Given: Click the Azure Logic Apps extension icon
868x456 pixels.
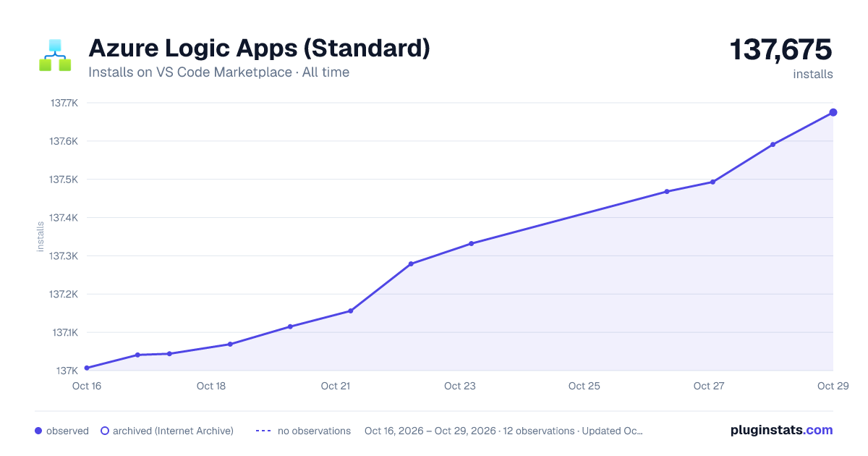Looking at the screenshot, I should (x=55, y=56).
